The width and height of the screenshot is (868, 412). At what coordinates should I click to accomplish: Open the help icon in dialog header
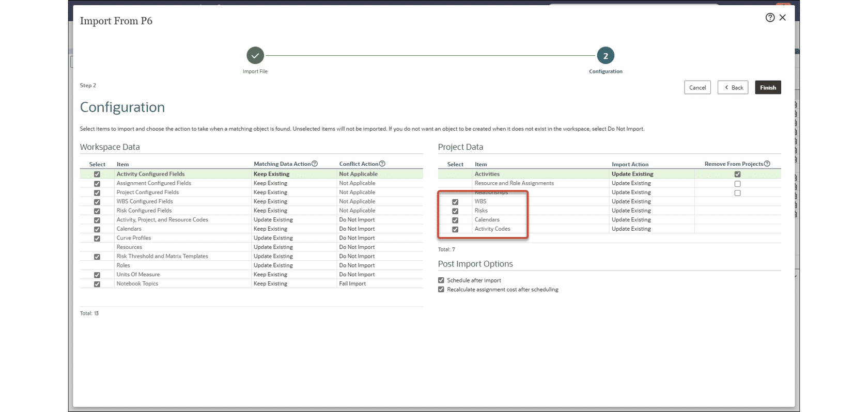770,18
